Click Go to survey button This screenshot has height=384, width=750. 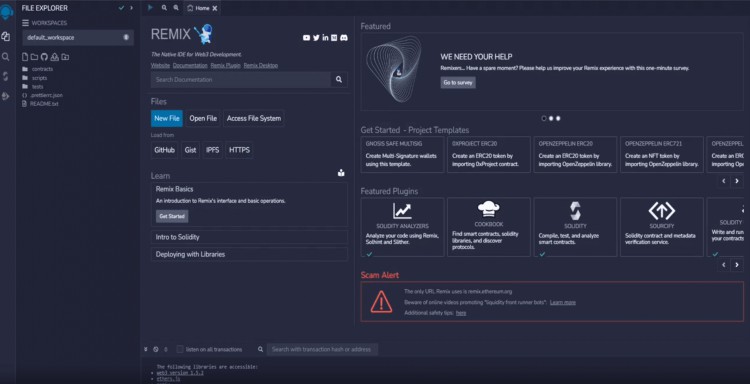click(458, 83)
